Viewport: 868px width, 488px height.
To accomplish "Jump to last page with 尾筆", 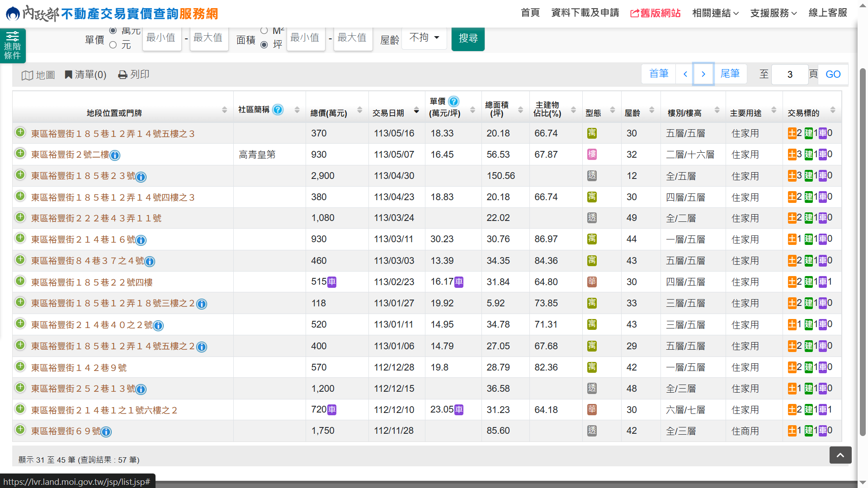I will [730, 74].
